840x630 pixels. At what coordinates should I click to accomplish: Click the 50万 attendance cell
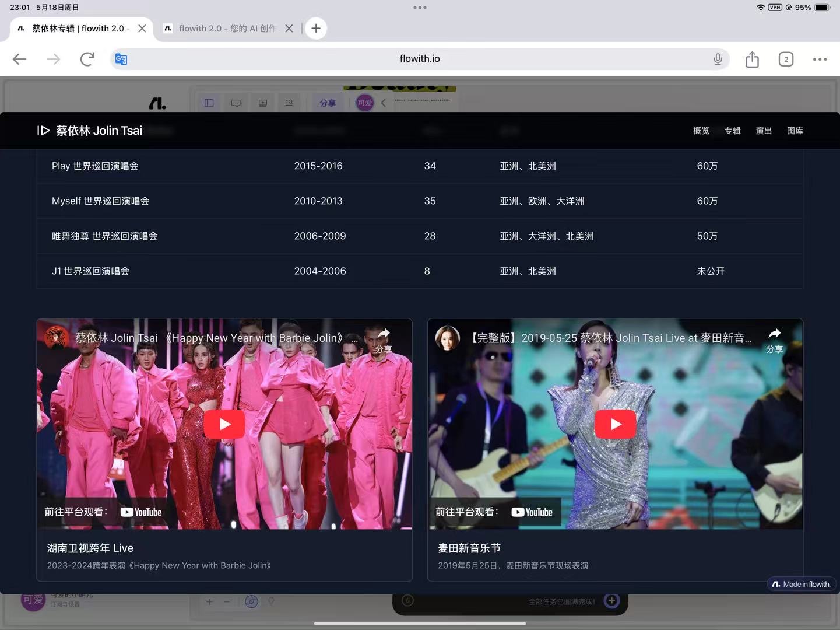coord(707,236)
